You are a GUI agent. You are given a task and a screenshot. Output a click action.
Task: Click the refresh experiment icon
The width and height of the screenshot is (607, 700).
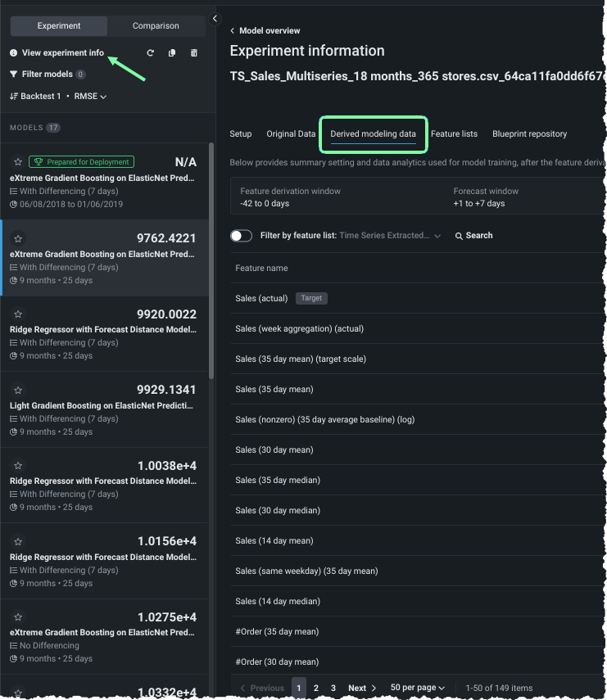point(150,53)
